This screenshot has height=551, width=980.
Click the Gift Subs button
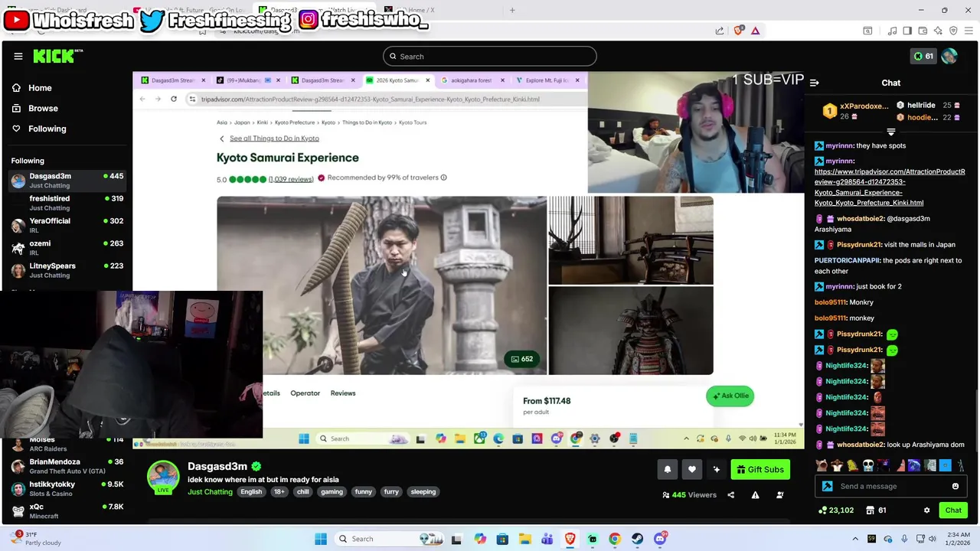coord(760,470)
